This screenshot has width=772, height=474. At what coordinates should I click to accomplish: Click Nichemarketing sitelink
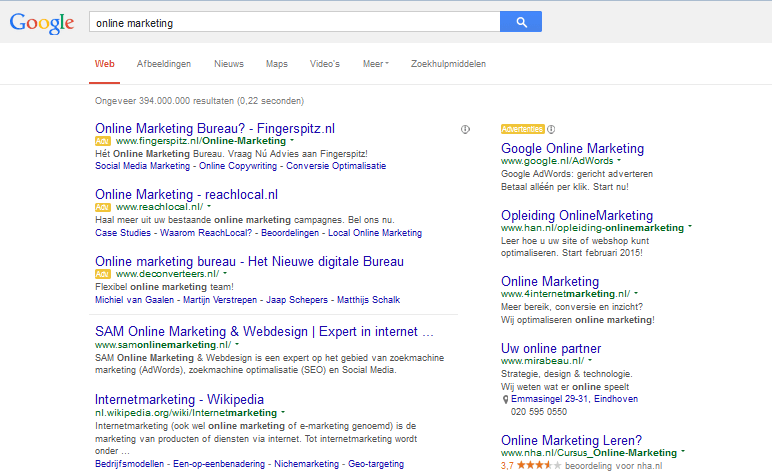coord(306,464)
